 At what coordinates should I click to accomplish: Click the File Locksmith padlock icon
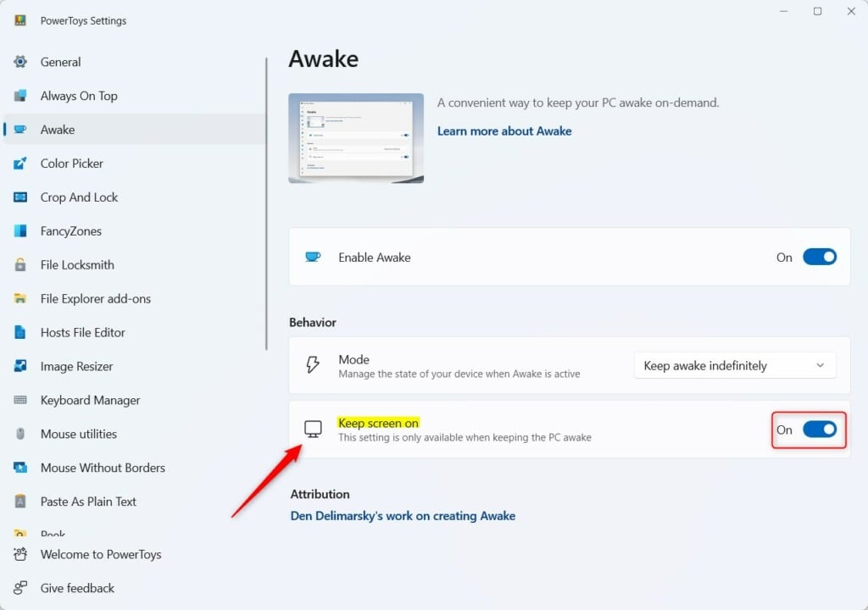coord(20,264)
